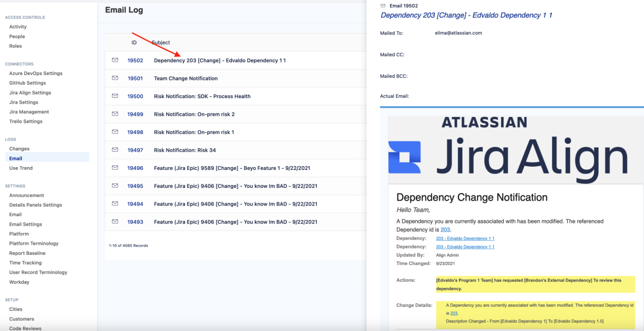Click subject 'Risk Notification: On-prem risk 2'
This screenshot has width=644, height=331.
194,114
